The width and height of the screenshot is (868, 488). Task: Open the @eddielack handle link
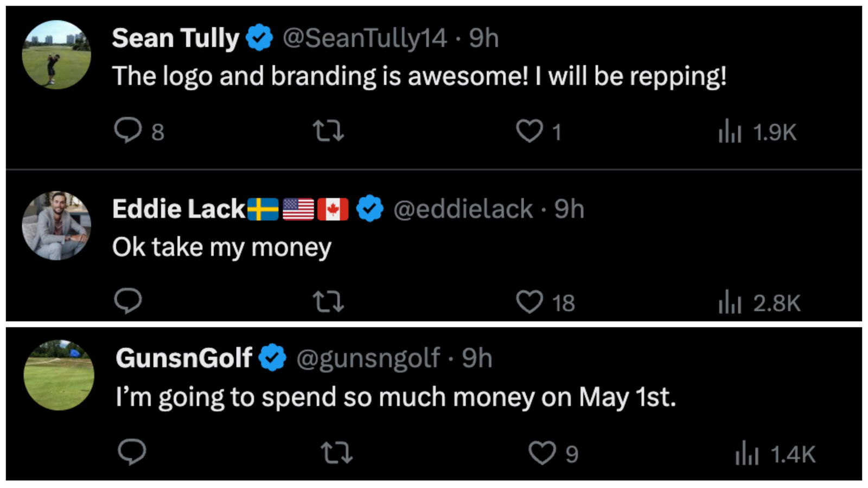(x=463, y=209)
